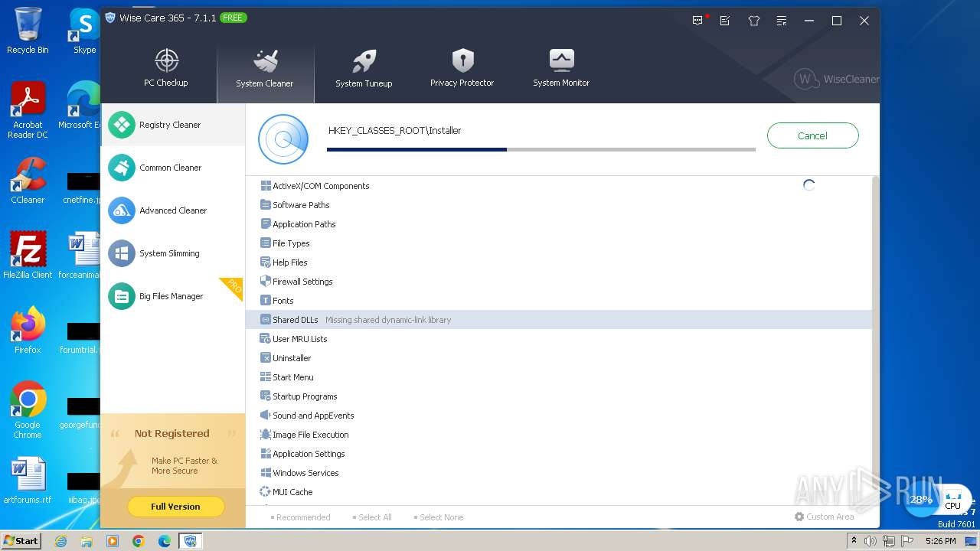Open Chrome from the taskbar
Image resolution: width=980 pixels, height=551 pixels.
pyautogui.click(x=139, y=541)
